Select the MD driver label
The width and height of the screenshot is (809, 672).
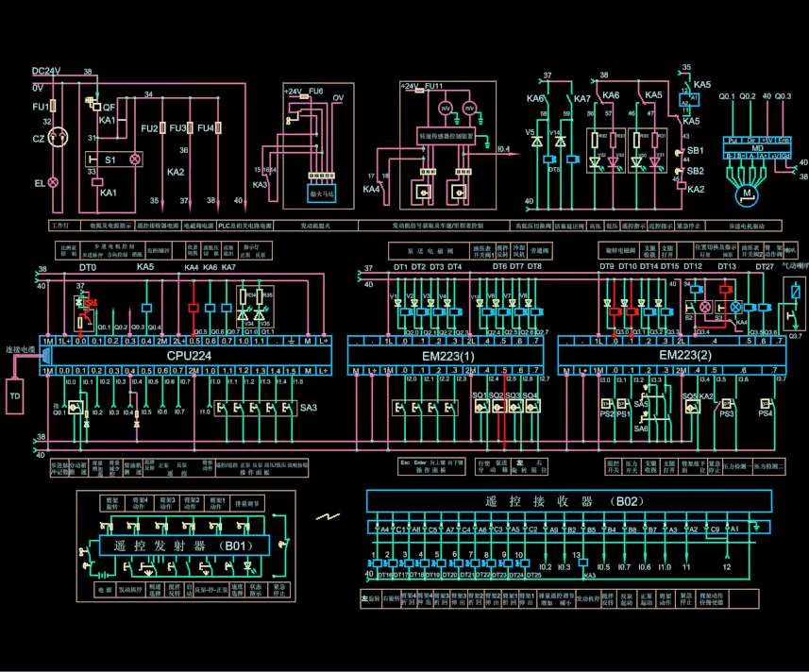pos(757,148)
